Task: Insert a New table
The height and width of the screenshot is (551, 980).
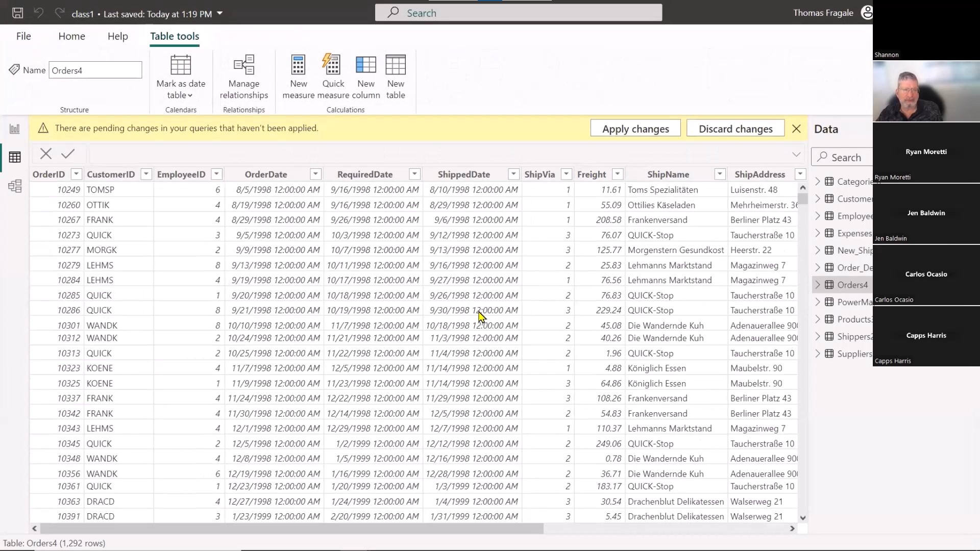Action: tap(395, 76)
